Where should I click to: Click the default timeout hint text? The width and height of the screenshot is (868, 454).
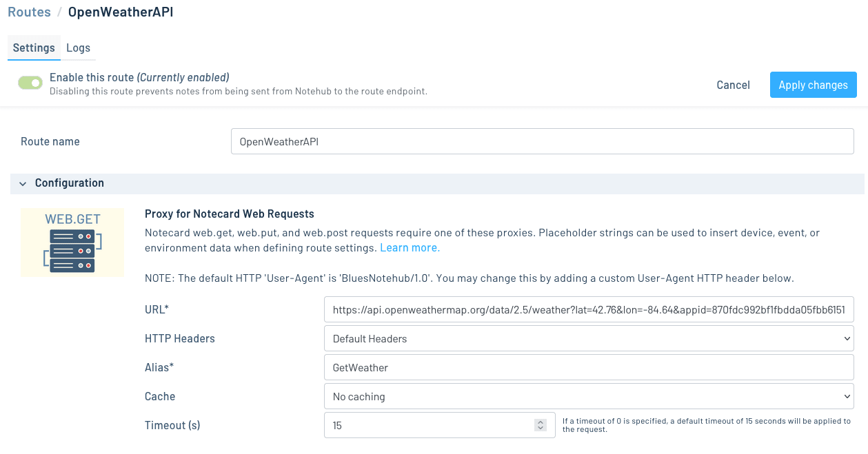[707, 425]
